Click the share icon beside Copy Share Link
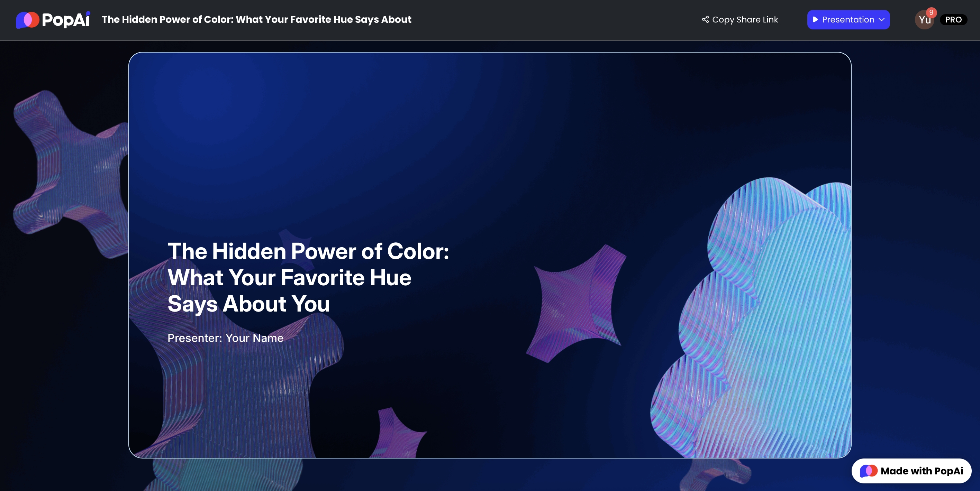 pyautogui.click(x=705, y=19)
